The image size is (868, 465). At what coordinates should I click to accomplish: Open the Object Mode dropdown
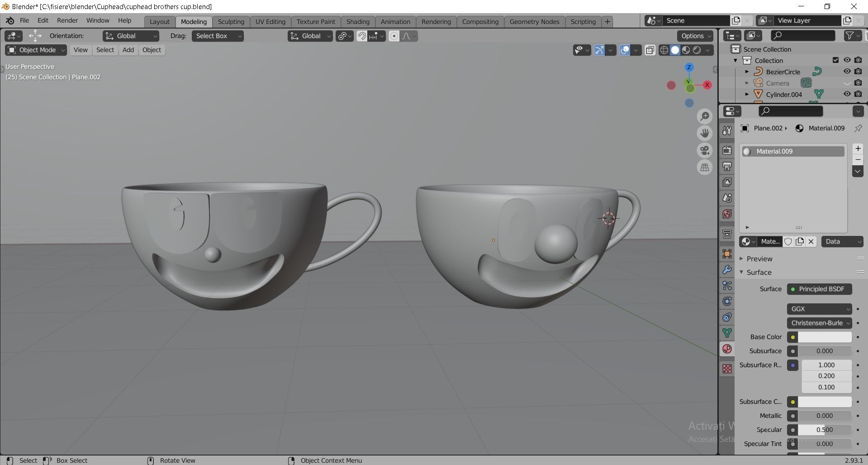[x=36, y=50]
